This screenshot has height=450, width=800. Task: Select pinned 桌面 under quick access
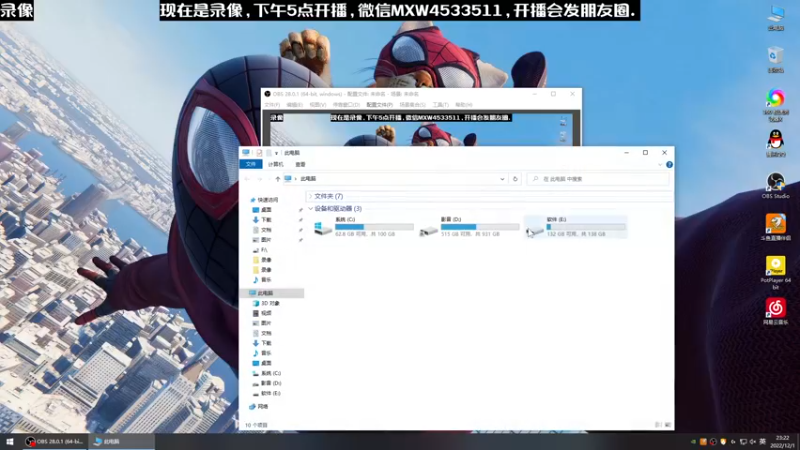click(x=262, y=210)
